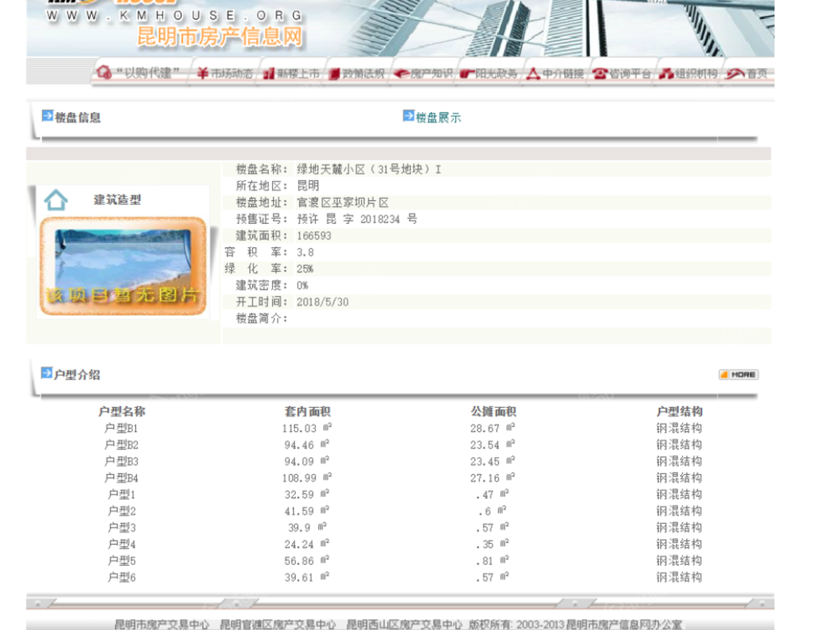Click the 户型5 row name
This screenshot has width=840, height=630.
tap(121, 561)
